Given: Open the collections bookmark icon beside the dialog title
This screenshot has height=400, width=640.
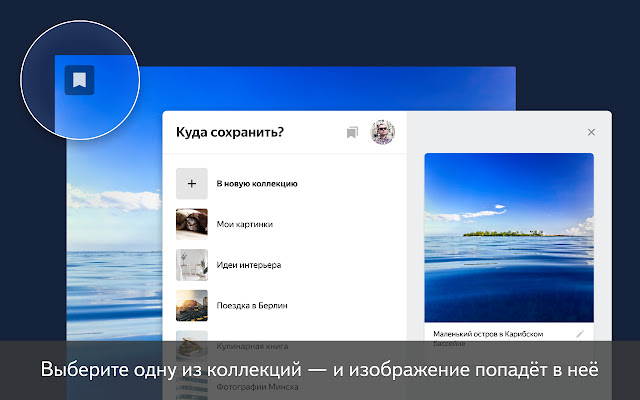Looking at the screenshot, I should [x=352, y=132].
